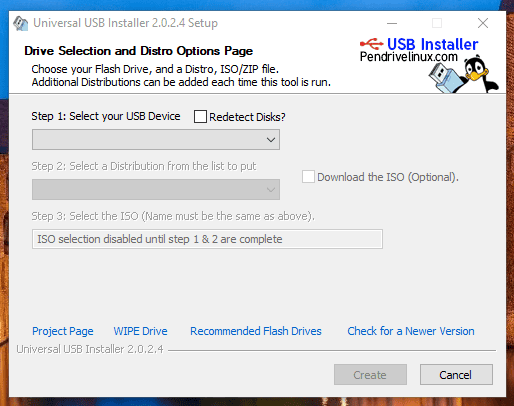
Task: Click the Universal USB Installer title bar icon
Action: click(x=21, y=23)
